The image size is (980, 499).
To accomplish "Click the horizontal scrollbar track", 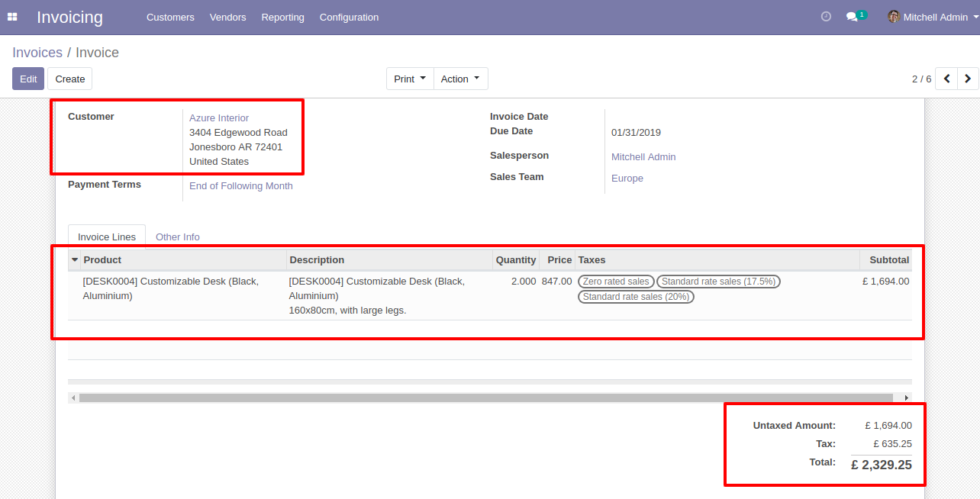I will click(485, 398).
